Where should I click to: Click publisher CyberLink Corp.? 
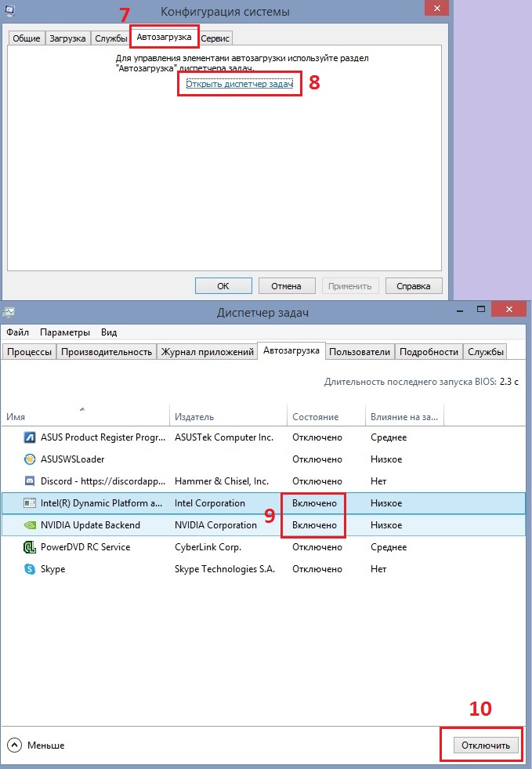click(208, 547)
